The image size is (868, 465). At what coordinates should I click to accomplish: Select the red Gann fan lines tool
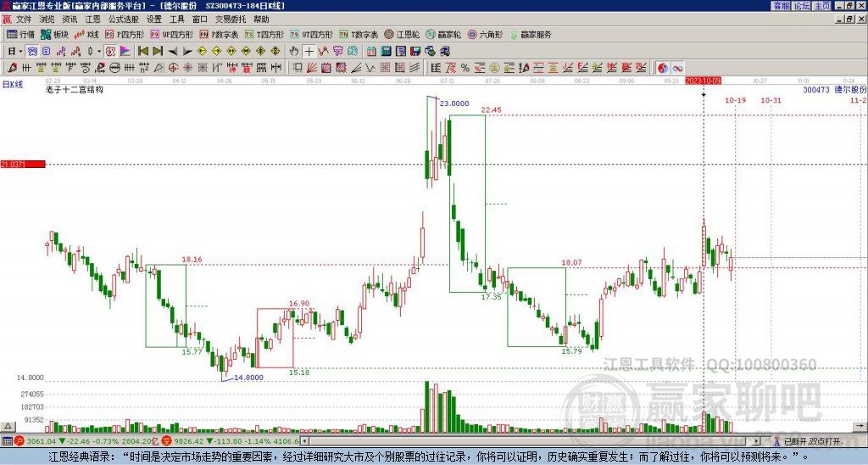[312, 68]
